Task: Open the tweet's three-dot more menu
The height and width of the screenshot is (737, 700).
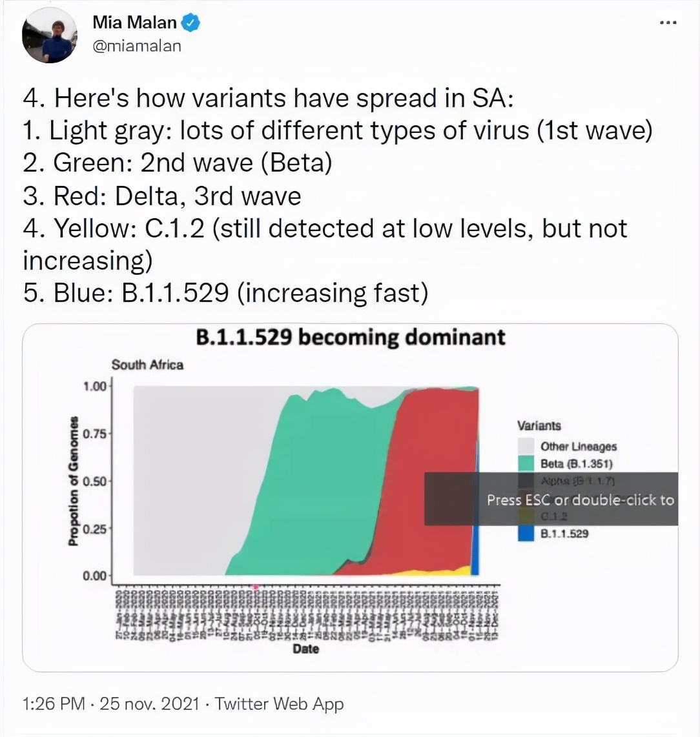Action: [x=667, y=23]
